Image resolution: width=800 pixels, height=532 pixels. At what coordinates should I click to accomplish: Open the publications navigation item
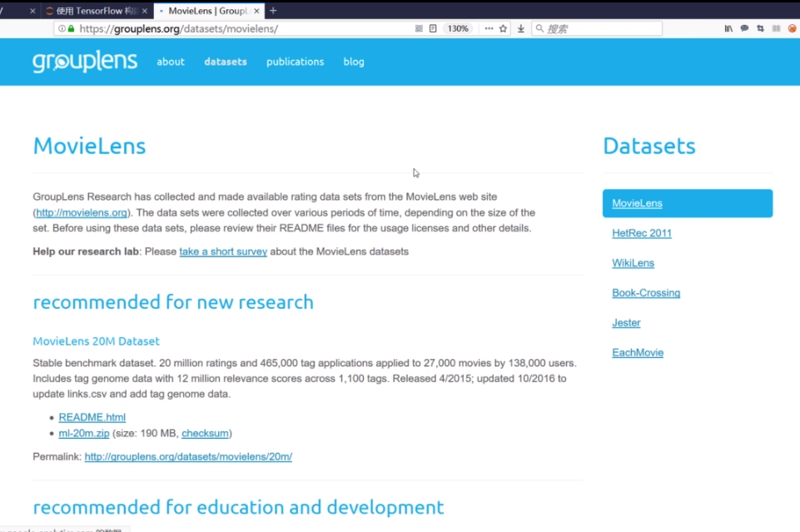tap(295, 62)
